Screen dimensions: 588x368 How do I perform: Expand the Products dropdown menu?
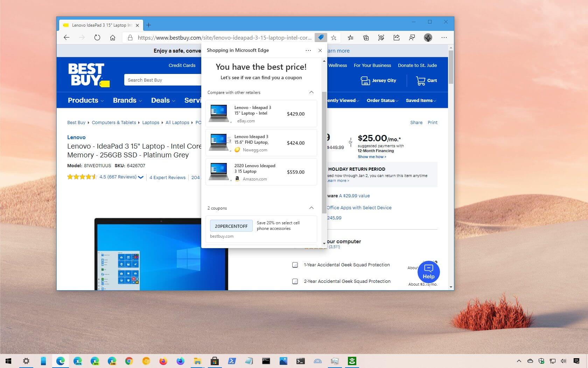[x=86, y=100]
